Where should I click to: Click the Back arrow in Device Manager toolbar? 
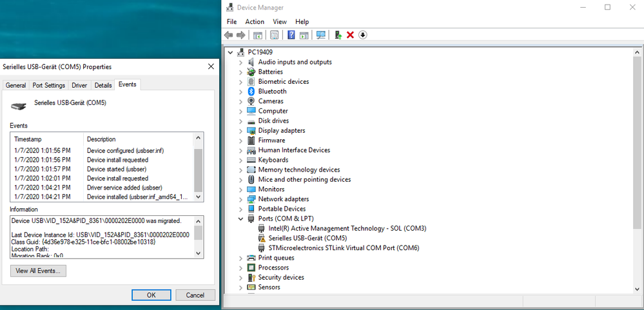pyautogui.click(x=228, y=35)
